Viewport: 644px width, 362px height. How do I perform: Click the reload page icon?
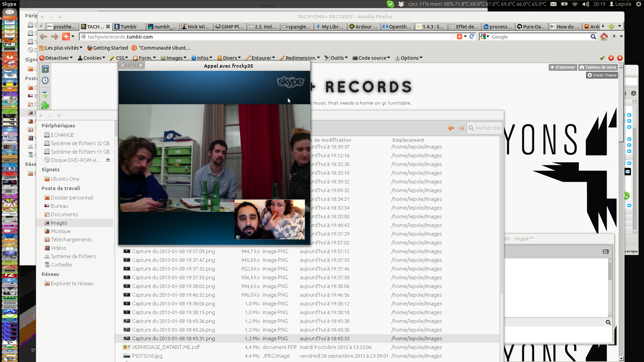(472, 37)
